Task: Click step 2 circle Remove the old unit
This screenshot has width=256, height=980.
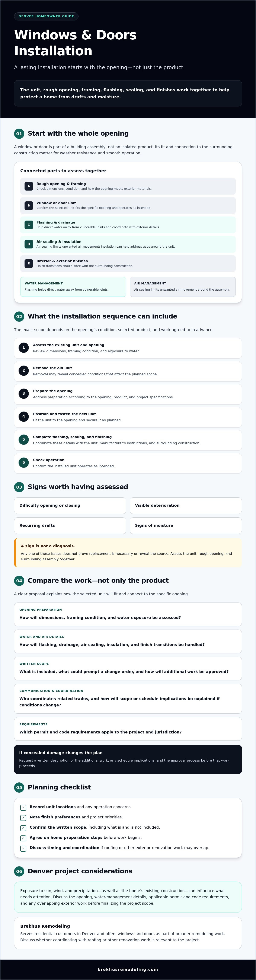Action: point(24,371)
